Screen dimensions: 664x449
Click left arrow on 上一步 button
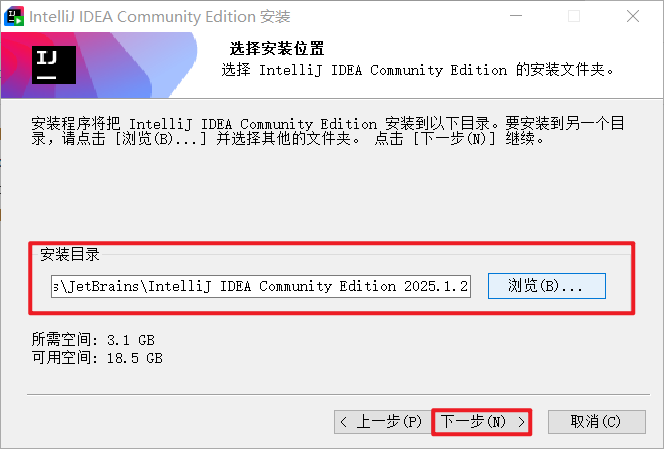point(343,422)
